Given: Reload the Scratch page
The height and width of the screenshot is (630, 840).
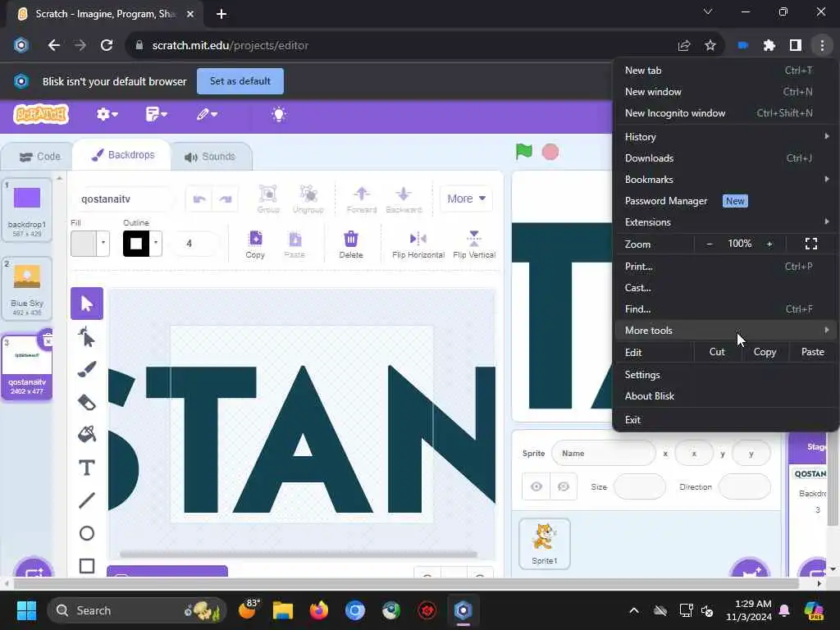Looking at the screenshot, I should [107, 46].
